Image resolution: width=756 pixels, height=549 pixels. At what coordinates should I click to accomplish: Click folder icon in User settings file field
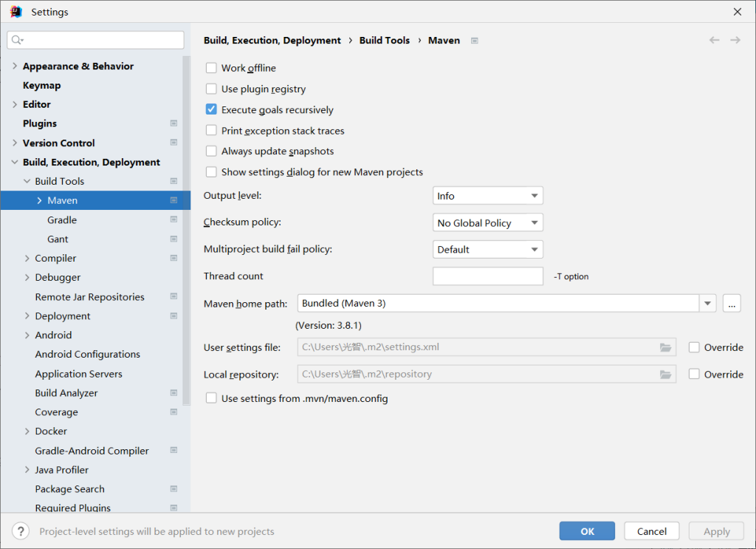(x=665, y=347)
